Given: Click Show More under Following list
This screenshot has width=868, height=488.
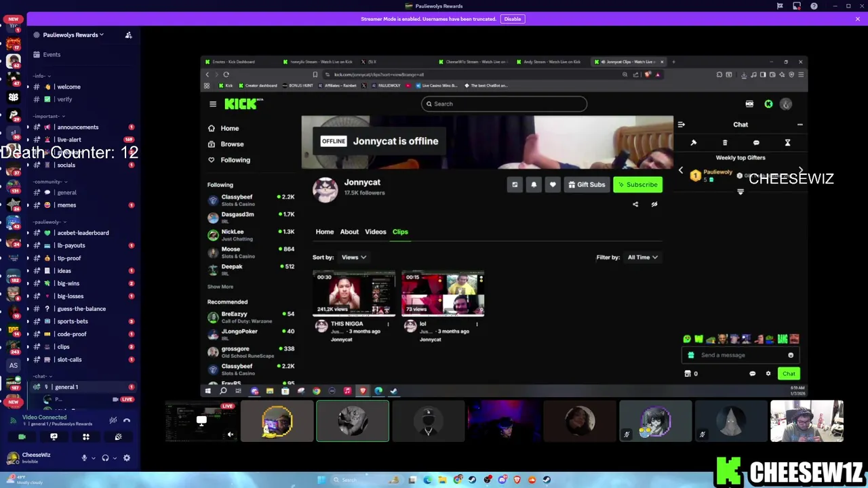Looking at the screenshot, I should click(x=220, y=287).
